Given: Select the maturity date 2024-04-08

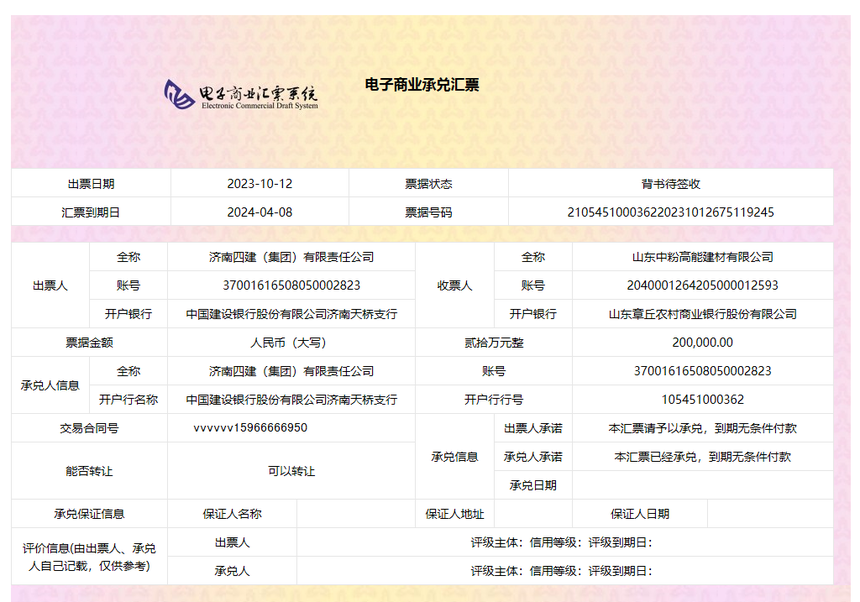Looking at the screenshot, I should point(259,212).
